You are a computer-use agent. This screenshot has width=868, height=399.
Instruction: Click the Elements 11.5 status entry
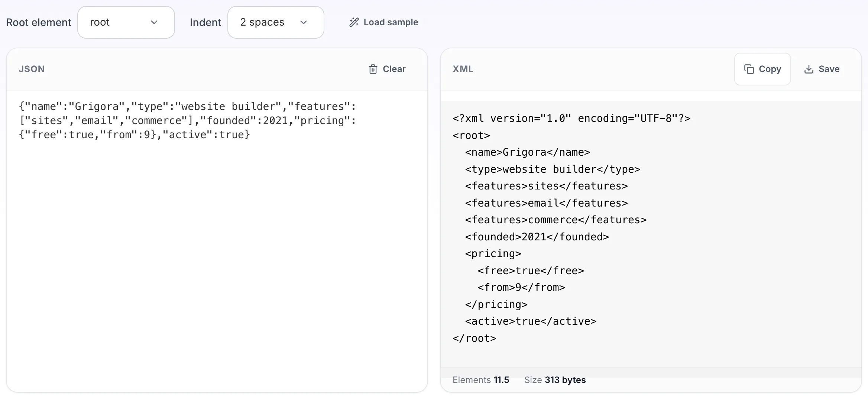(481, 380)
